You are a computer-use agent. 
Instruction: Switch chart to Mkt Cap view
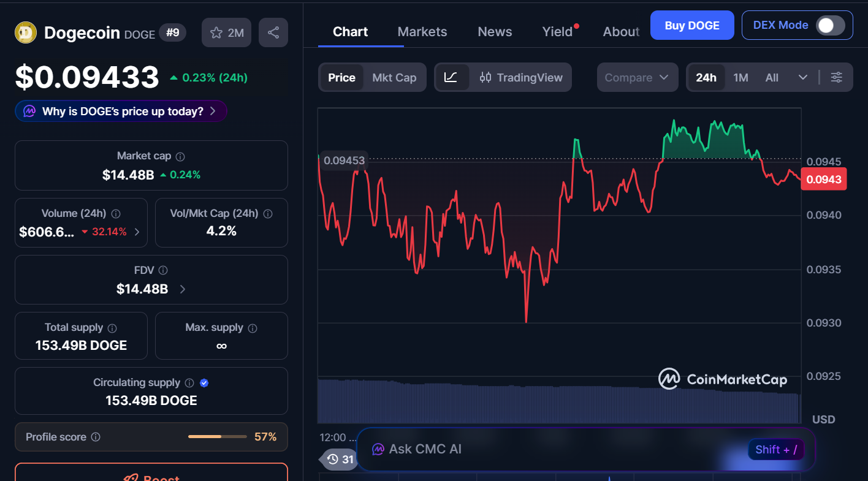394,77
